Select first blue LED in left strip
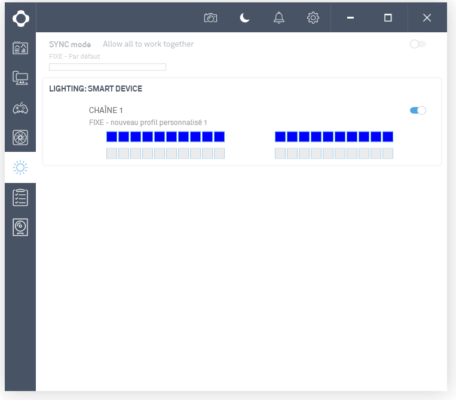Screen dimensions: 456x400 coord(112,137)
